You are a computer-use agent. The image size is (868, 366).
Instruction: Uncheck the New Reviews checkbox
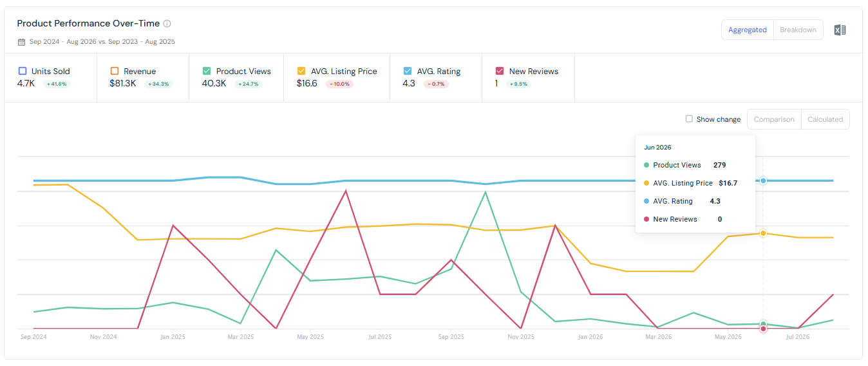pos(500,71)
